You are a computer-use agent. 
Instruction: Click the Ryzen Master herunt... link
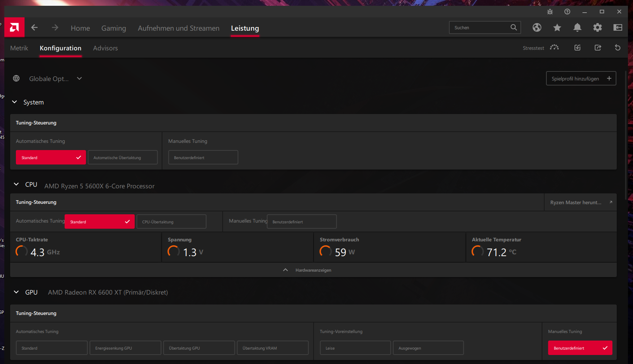click(x=580, y=202)
